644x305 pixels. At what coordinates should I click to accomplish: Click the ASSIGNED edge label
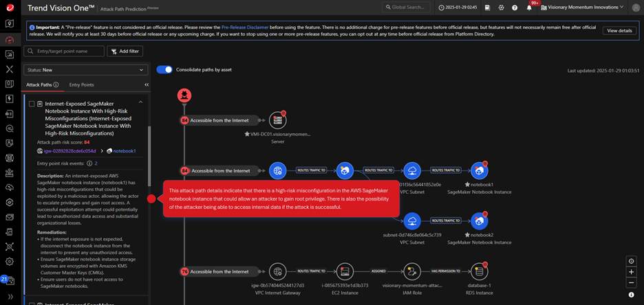378,271
